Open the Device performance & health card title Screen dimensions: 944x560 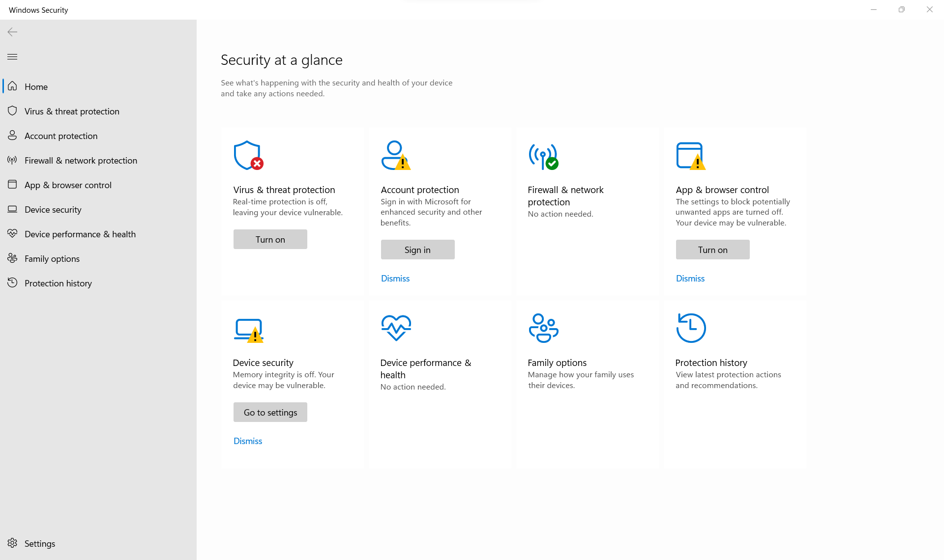(x=426, y=369)
